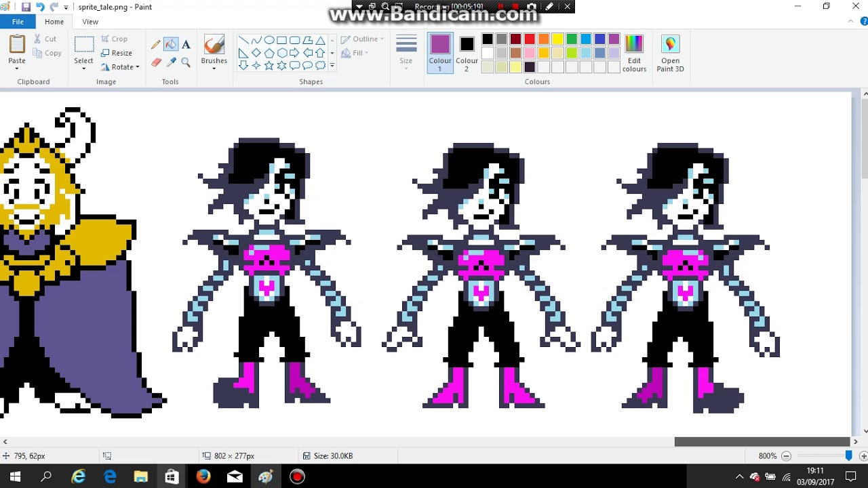Select the Fill with colour bucket tool
Viewport: 868px width, 488px height.
pos(171,45)
